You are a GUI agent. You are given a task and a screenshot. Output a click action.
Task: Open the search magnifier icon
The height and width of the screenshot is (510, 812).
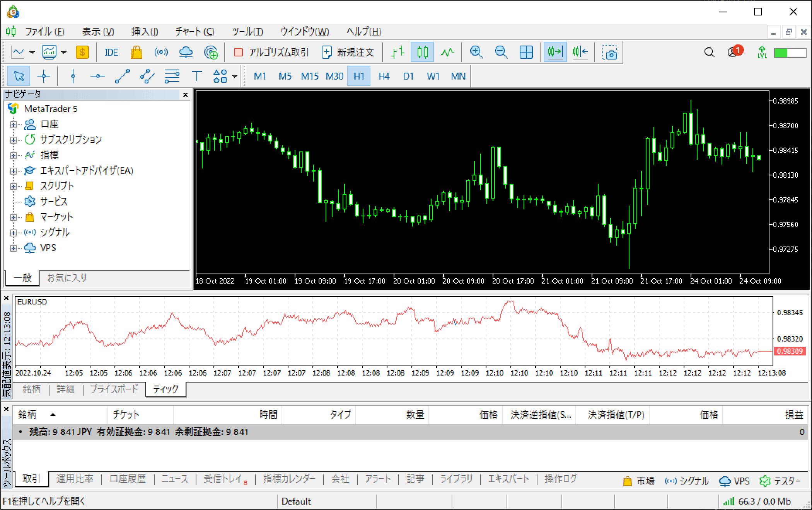(709, 52)
